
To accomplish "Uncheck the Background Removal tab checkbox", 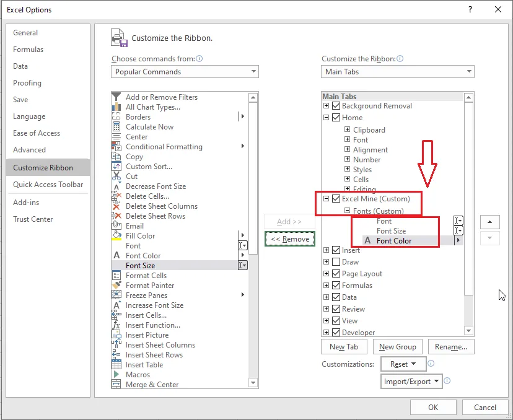I will 336,106.
